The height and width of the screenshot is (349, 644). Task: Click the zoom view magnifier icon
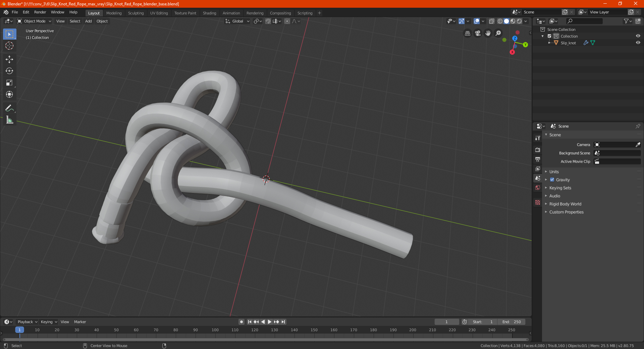498,33
